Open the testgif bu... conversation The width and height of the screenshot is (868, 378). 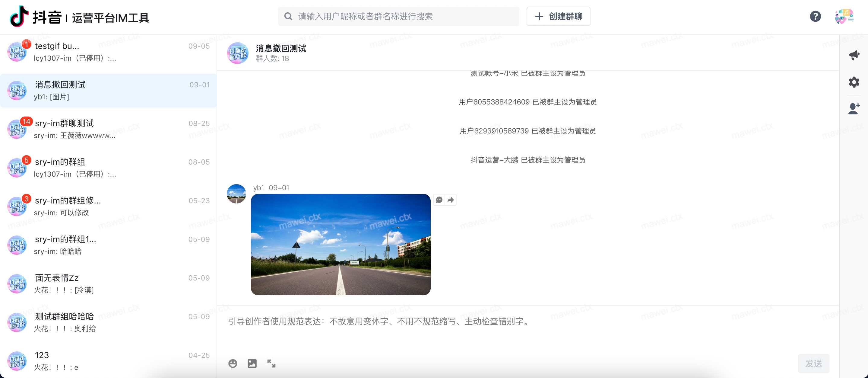point(108,52)
